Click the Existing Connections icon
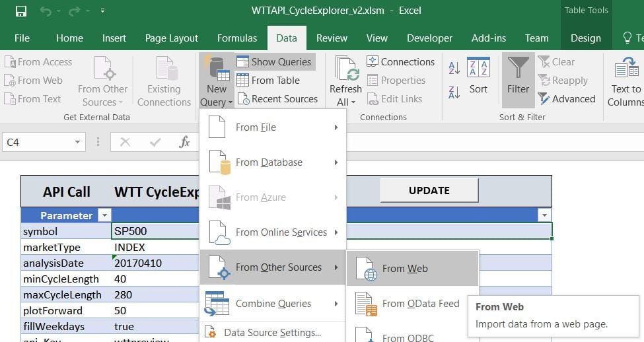This screenshot has height=342, width=644. tap(164, 81)
